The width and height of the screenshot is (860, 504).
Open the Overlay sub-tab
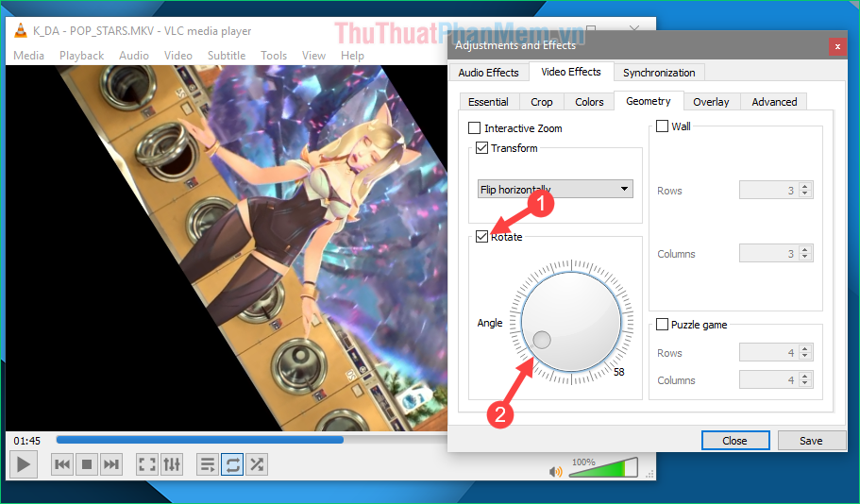coord(711,101)
